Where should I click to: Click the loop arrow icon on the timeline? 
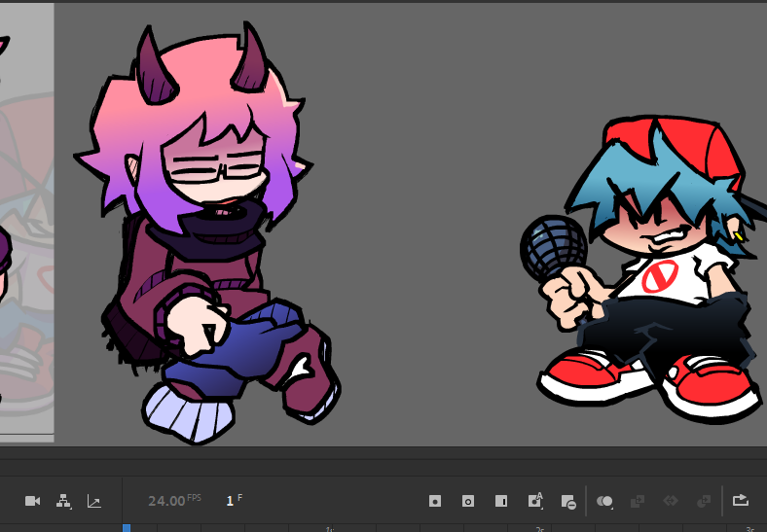(x=741, y=500)
